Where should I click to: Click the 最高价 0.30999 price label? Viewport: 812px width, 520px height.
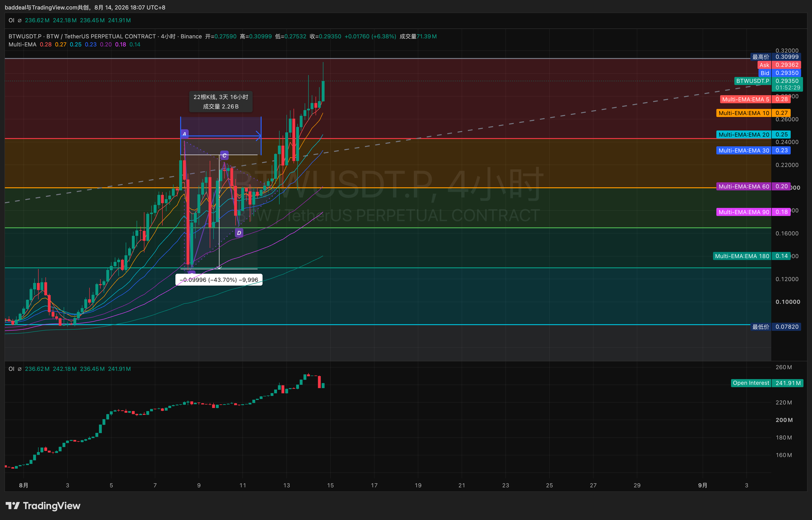[x=776, y=57]
